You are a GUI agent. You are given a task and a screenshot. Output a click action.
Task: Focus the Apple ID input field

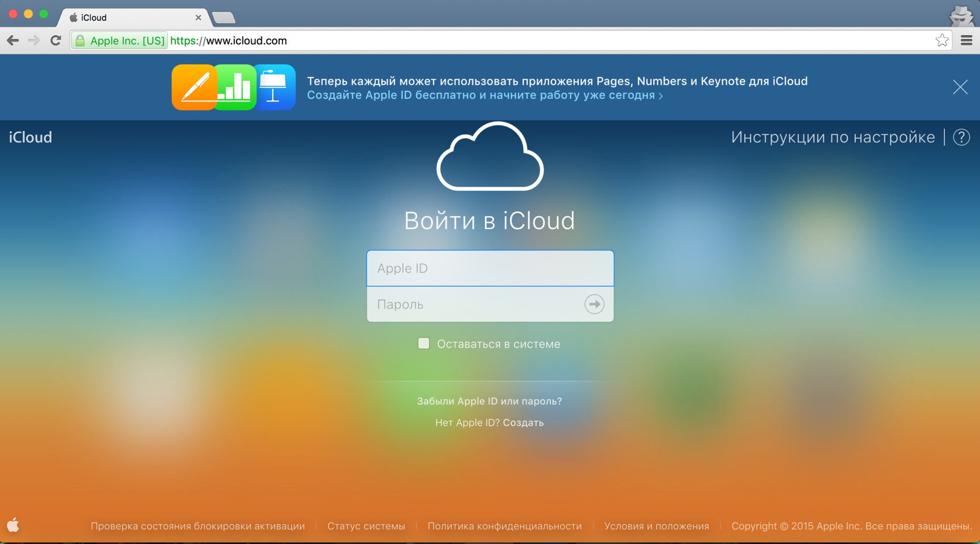[490, 268]
